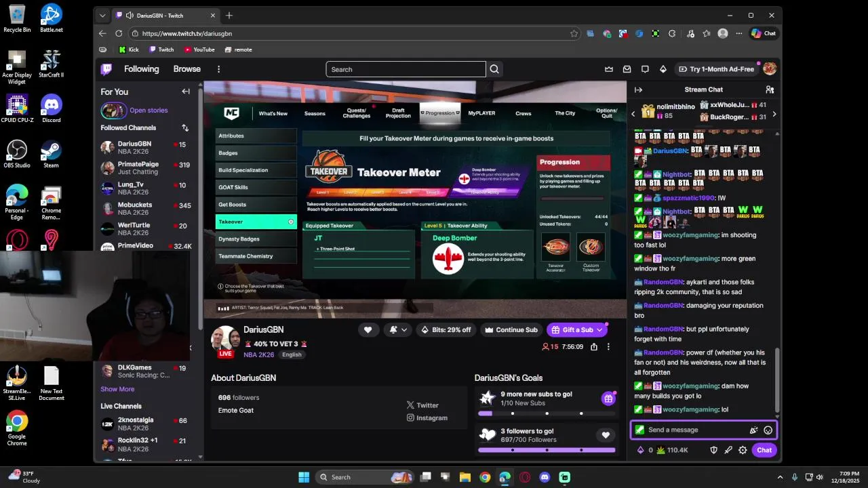Image resolution: width=868 pixels, height=488 pixels.
Task: Click Try 1-Month Ad-Free button
Action: point(716,69)
